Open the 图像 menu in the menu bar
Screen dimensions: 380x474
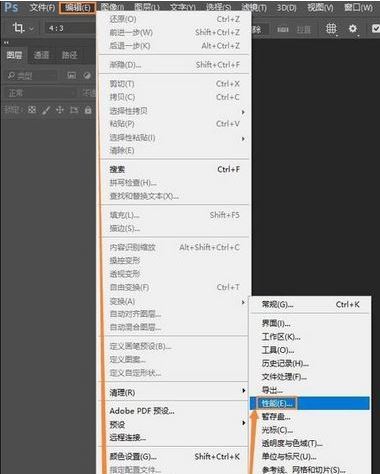(x=112, y=7)
